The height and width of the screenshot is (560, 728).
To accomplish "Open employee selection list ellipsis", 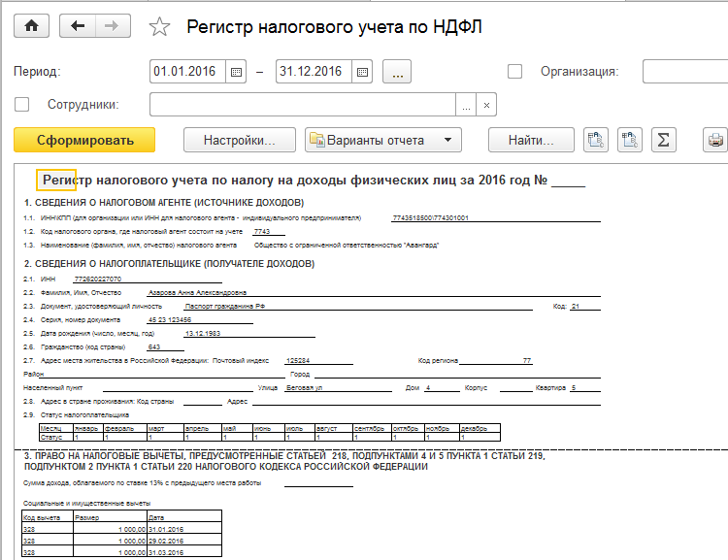I will (466, 105).
